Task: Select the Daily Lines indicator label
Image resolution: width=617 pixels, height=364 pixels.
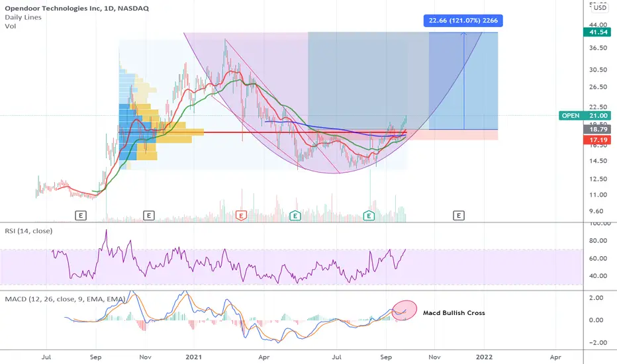Action: (23, 17)
